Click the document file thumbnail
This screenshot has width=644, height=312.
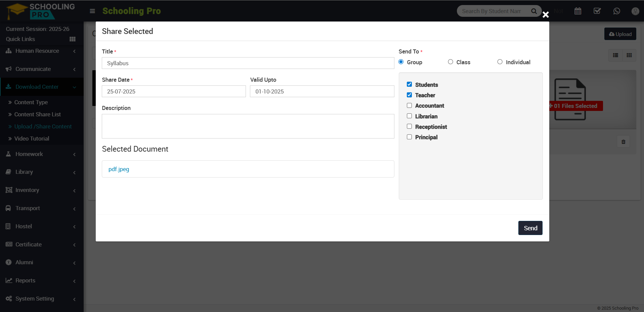tap(570, 99)
